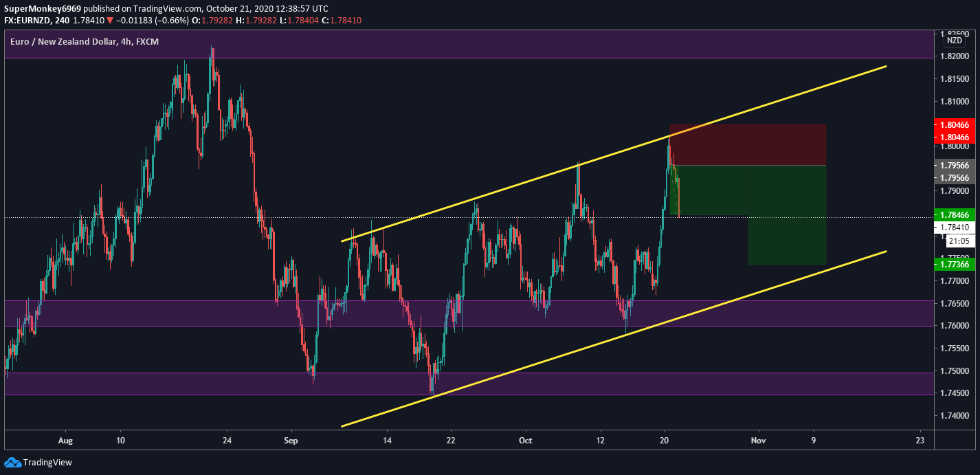Click the 14 date on time axis
This screenshot has width=980, height=475.
point(387,440)
